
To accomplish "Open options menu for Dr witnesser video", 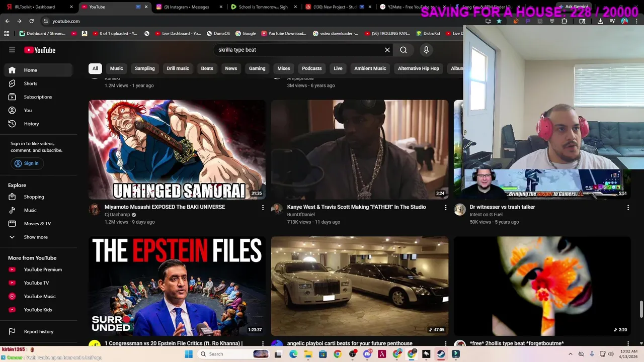I will click(x=628, y=208).
